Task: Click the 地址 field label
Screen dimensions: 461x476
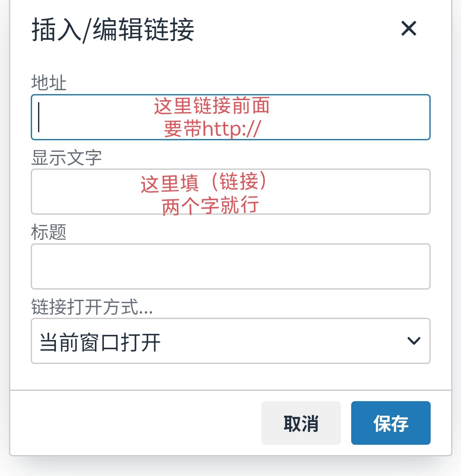Action: click(x=49, y=83)
